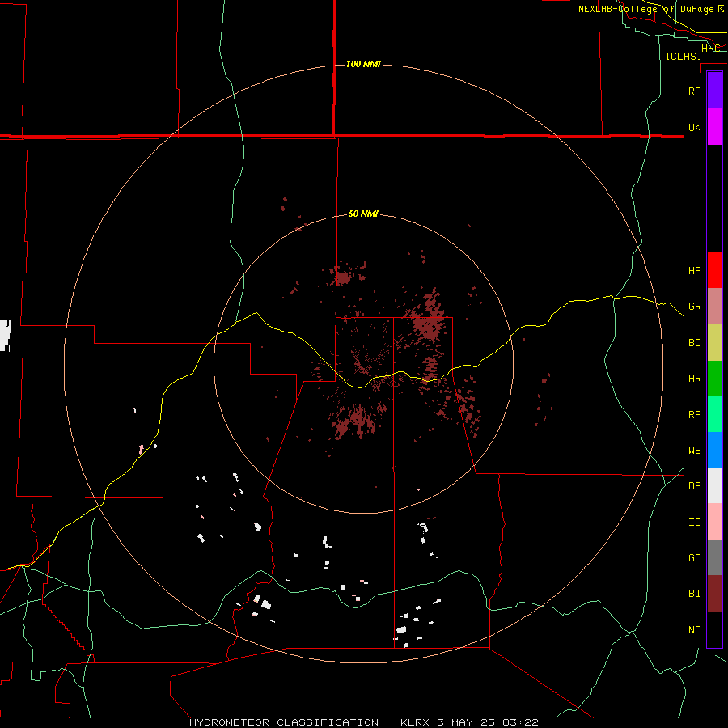Click the 'HYDROMETEOR CLASSIFICATION - KLRX' title
This screenshot has height=728, width=728.
311,722
